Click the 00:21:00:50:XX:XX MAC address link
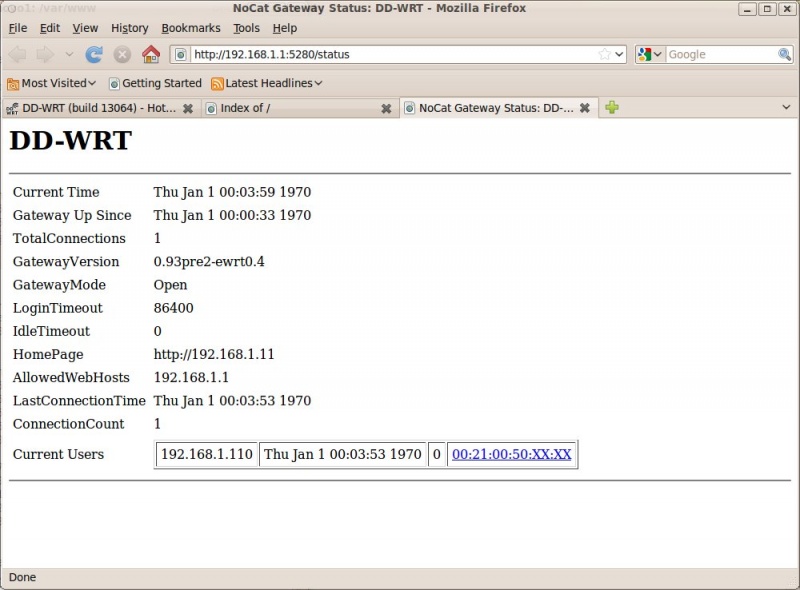The width and height of the screenshot is (800, 590). [511, 454]
